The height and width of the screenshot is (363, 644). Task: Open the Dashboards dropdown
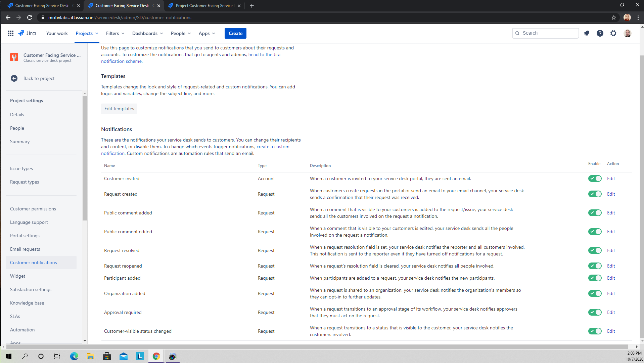[x=148, y=33]
